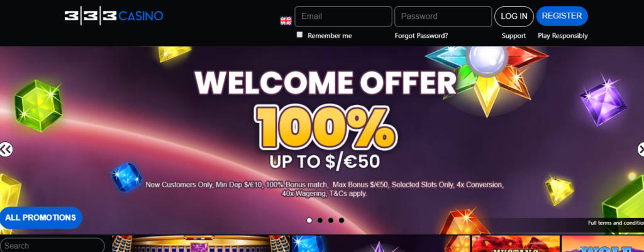Open the Play Responsibly link
This screenshot has height=252, width=644.
pos(563,36)
